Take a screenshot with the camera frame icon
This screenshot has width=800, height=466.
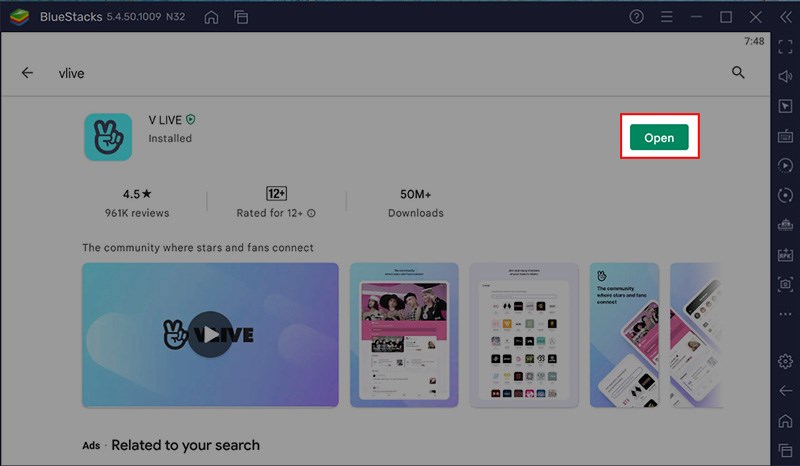[x=785, y=284]
